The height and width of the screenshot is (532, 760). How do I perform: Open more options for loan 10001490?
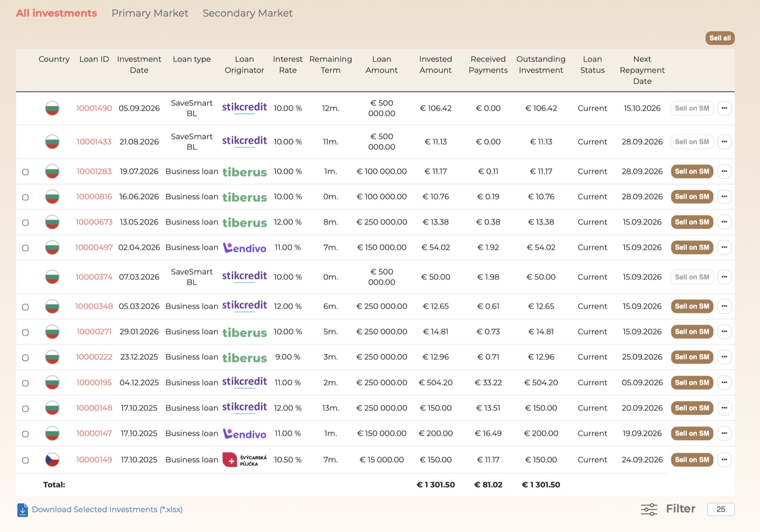click(x=724, y=108)
